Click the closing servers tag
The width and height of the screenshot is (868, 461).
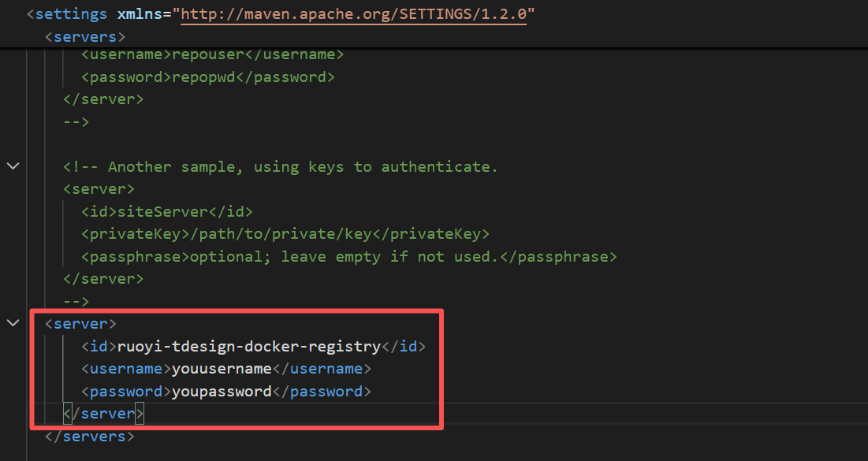(x=90, y=436)
